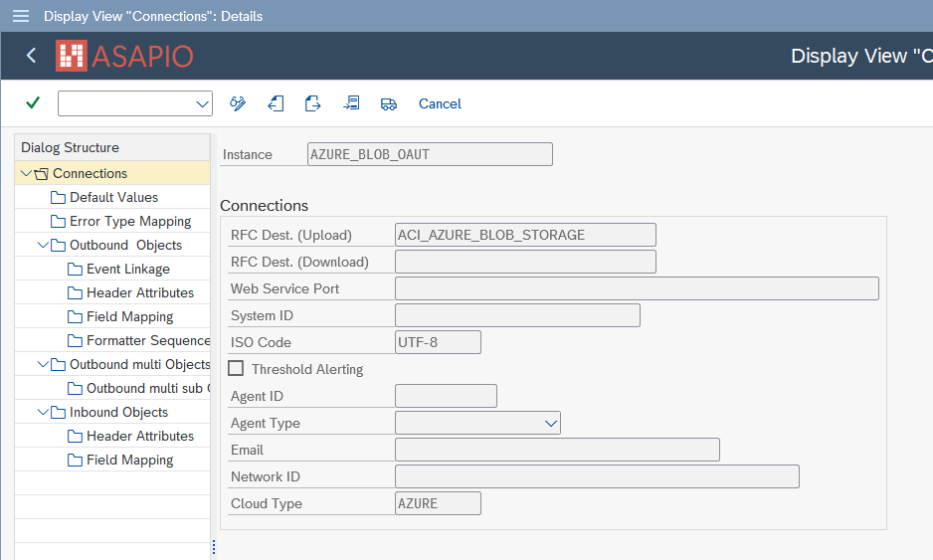Click the panel splitter dots handle
Screen dimensions: 933x560
click(x=214, y=547)
